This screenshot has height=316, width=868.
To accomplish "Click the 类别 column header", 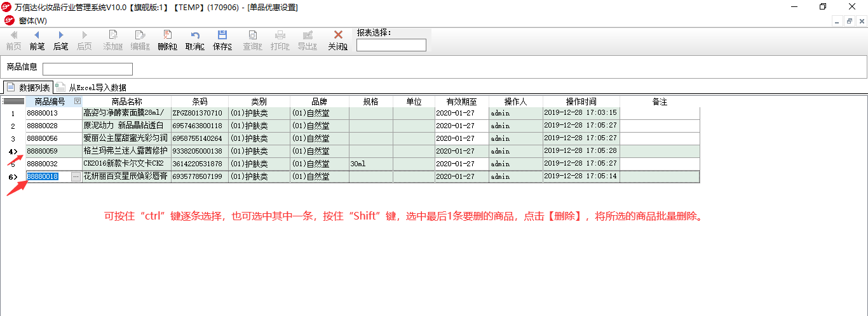I will 259,102.
